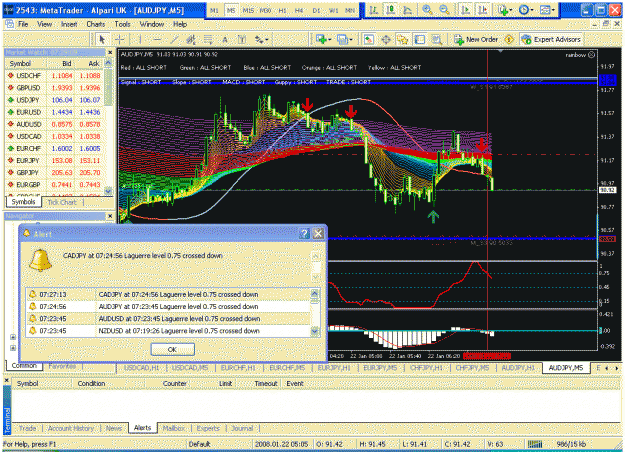Screen dimensions: 625x452
Task: Close the Navigator panel
Action: click(110, 216)
